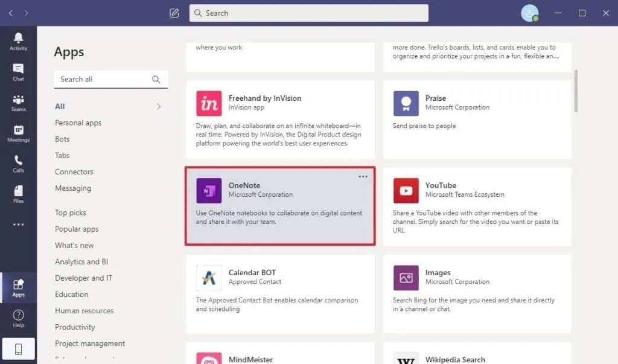Image resolution: width=618 pixels, height=364 pixels.
Task: Open the Activity feed bell icon
Action: pyautogui.click(x=18, y=40)
